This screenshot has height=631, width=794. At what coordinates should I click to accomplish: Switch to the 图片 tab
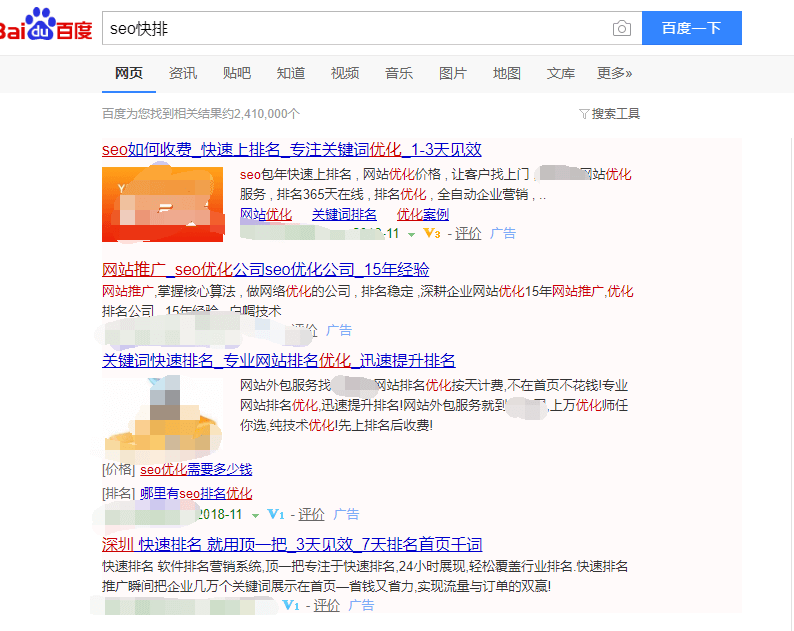click(x=453, y=74)
